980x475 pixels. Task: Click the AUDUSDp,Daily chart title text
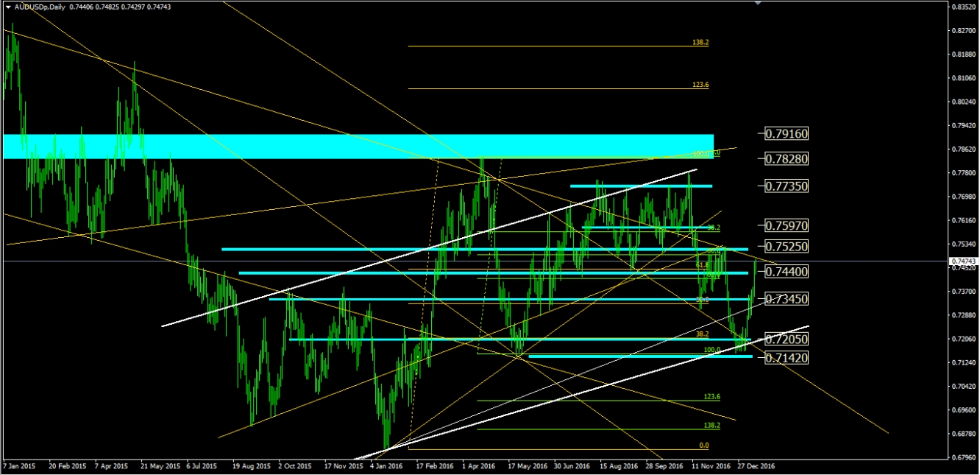click(x=39, y=7)
